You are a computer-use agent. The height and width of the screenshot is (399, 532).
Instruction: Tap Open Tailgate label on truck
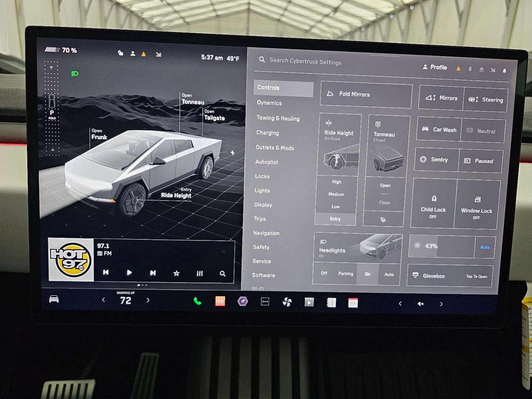click(214, 115)
